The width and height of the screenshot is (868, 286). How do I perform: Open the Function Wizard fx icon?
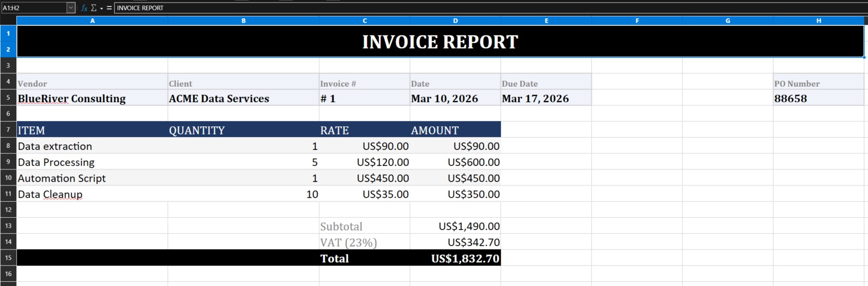[x=84, y=8]
